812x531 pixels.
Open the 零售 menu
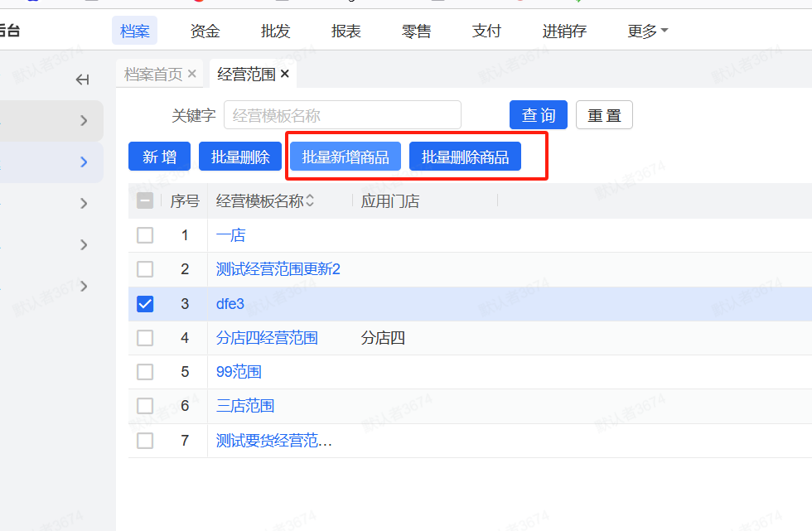click(416, 31)
